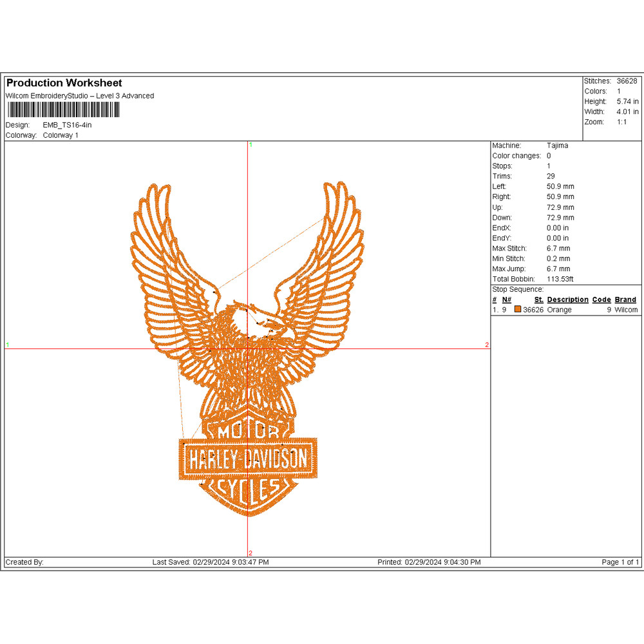The height and width of the screenshot is (644, 644).
Task: Click the St. column header
Action: pyautogui.click(x=538, y=299)
